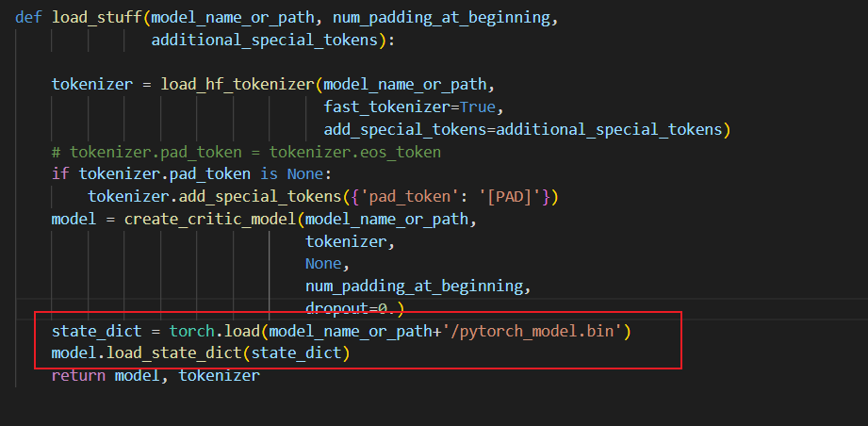Click create_critic_model function call
This screenshot has width=868, height=426.
210,220
